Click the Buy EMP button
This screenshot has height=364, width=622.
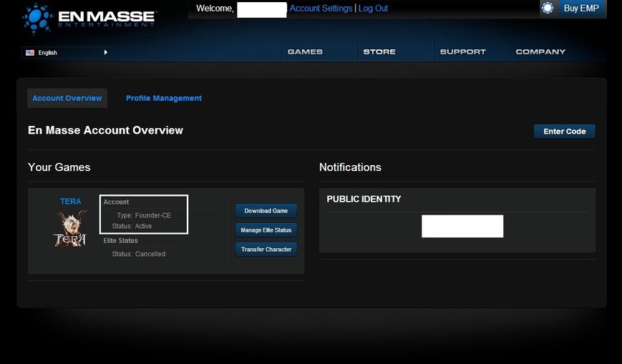[581, 9]
